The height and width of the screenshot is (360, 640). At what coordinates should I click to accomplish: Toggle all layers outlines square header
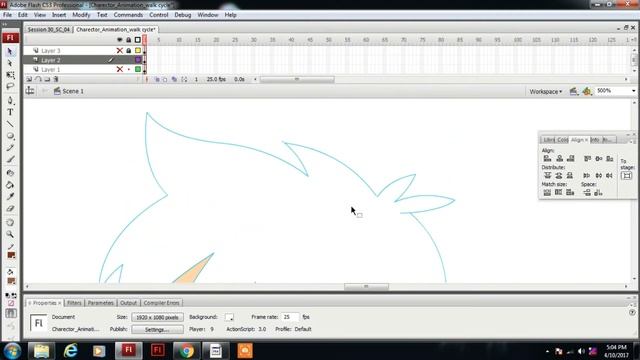(138, 40)
